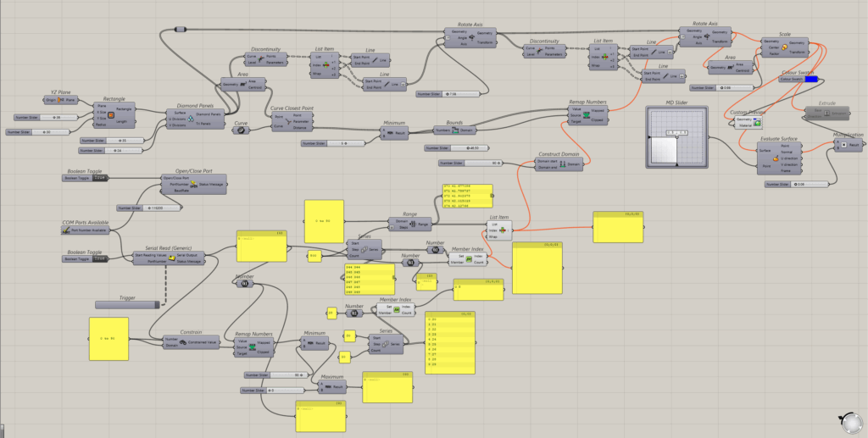Click the COM Ports Available icon

point(65,230)
